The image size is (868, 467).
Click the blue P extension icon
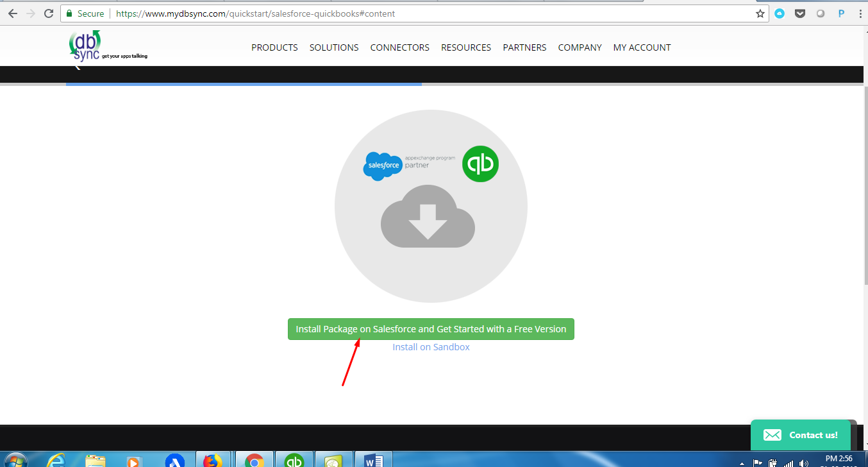[x=841, y=13]
